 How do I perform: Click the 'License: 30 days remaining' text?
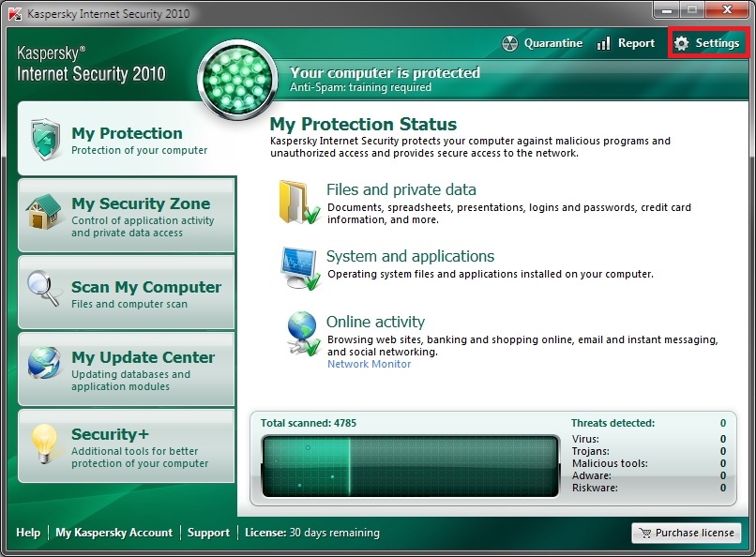point(312,533)
